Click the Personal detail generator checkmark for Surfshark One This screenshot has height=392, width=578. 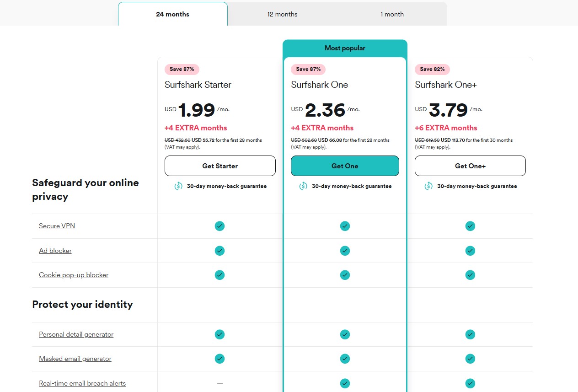[x=345, y=334]
